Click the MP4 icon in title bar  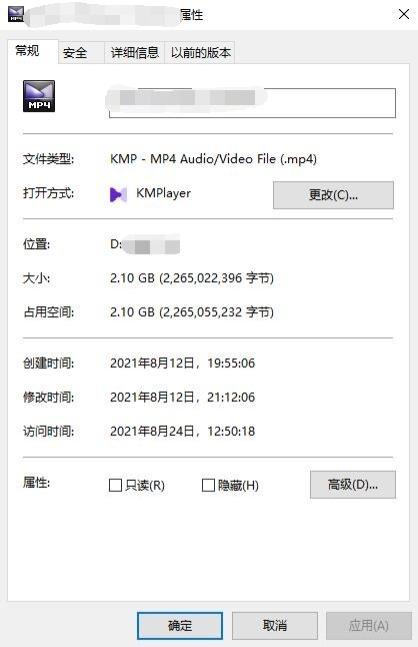pos(16,14)
